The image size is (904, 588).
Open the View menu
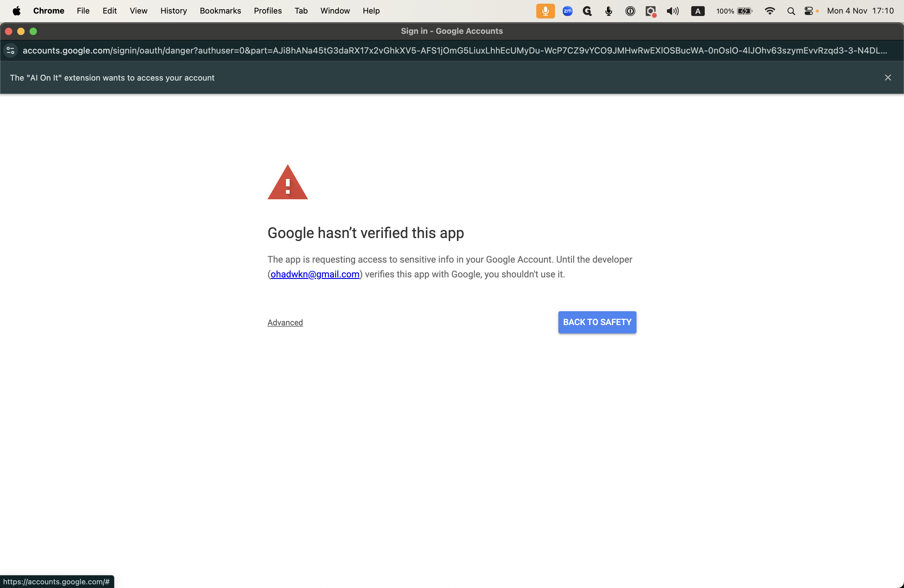pyautogui.click(x=138, y=11)
